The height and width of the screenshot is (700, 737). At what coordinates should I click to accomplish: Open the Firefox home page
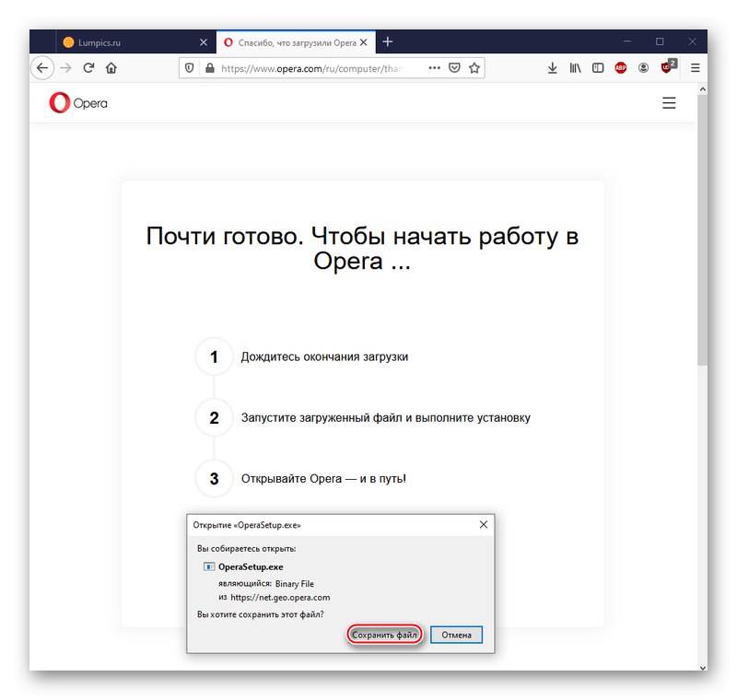coord(111,68)
